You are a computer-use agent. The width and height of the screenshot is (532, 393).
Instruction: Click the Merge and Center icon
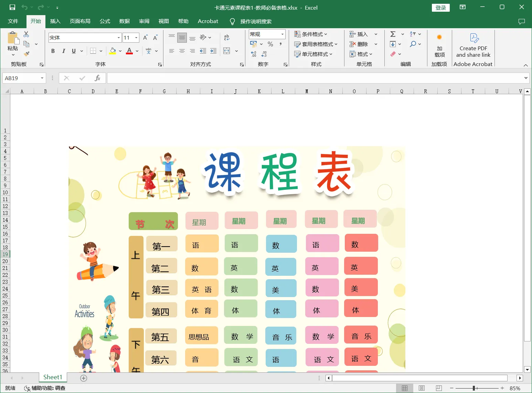[x=227, y=51]
